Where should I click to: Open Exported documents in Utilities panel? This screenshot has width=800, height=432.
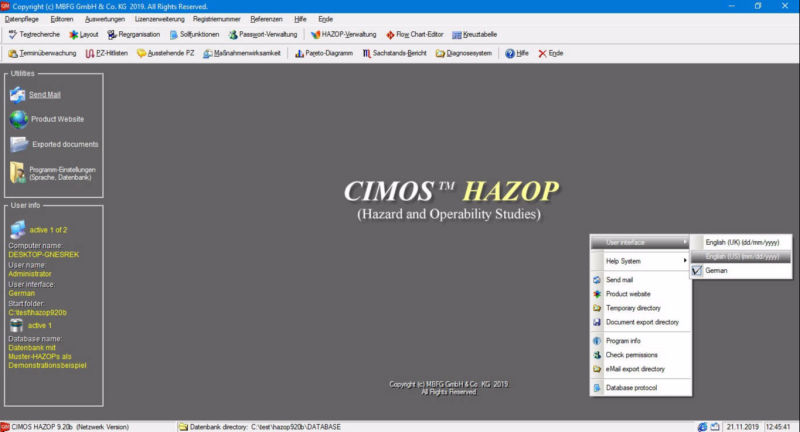click(64, 144)
